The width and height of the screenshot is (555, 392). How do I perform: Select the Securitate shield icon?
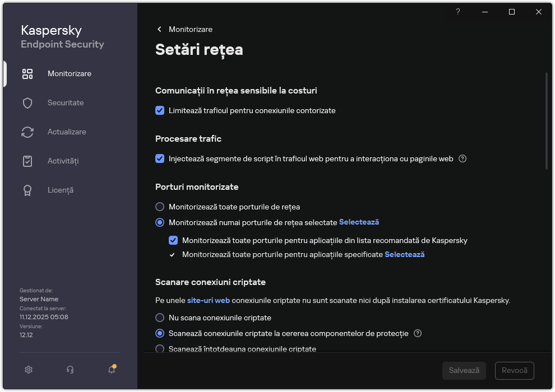[x=27, y=102]
